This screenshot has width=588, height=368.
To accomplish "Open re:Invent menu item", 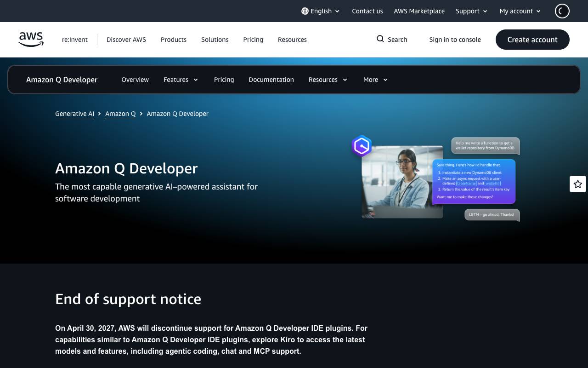I will pyautogui.click(x=75, y=40).
